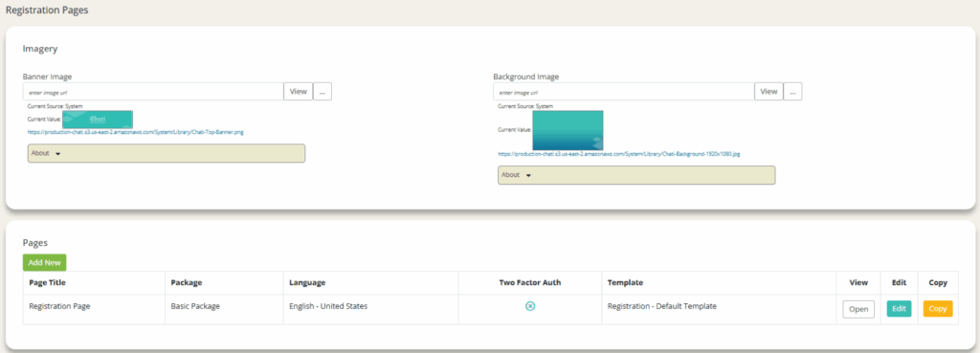Expand the Banner Image About panel

tap(167, 153)
